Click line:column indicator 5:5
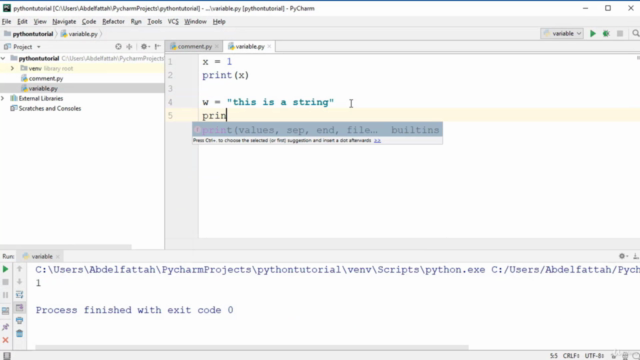 pyautogui.click(x=553, y=356)
